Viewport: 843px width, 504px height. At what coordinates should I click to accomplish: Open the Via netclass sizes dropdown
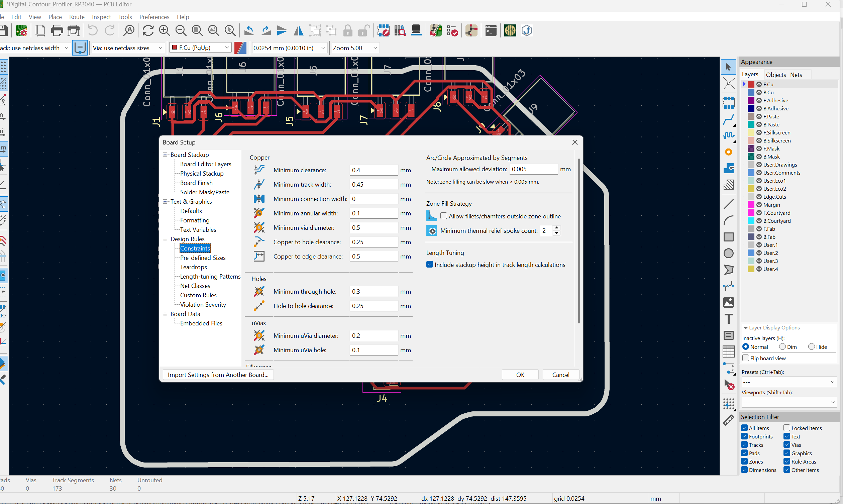pos(128,48)
